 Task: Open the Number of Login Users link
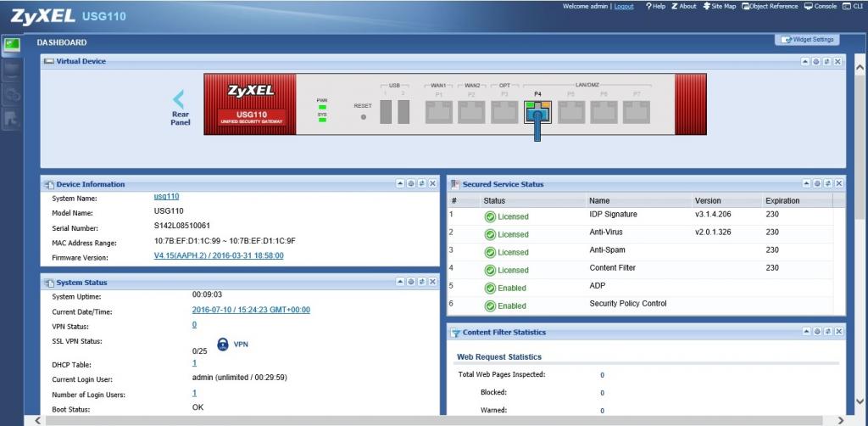tap(194, 393)
